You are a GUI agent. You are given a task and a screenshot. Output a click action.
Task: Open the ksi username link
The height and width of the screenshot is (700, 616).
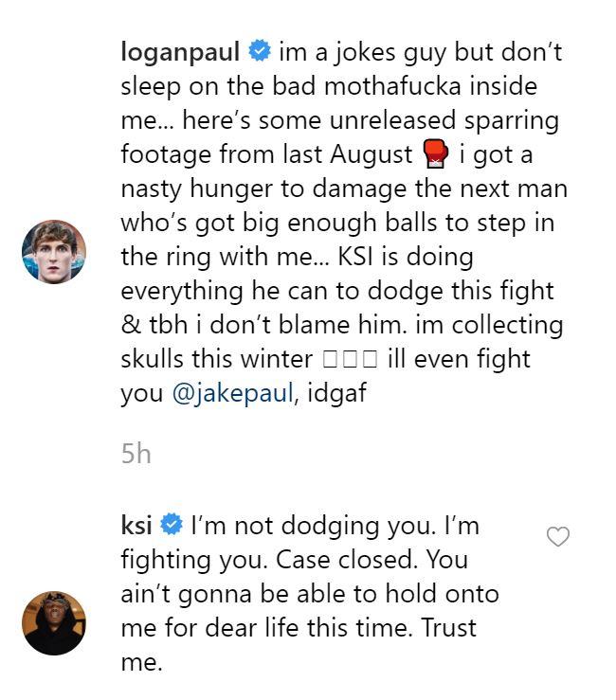[137, 525]
